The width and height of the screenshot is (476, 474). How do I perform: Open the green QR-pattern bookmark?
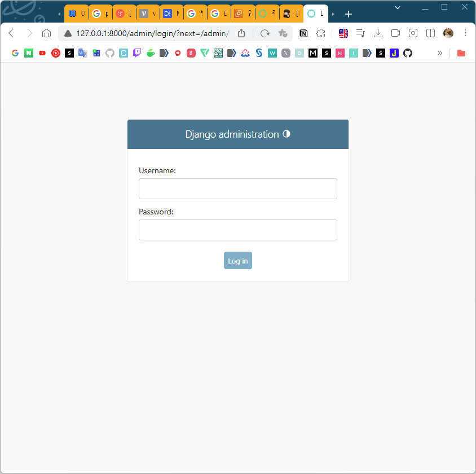[x=218, y=53]
